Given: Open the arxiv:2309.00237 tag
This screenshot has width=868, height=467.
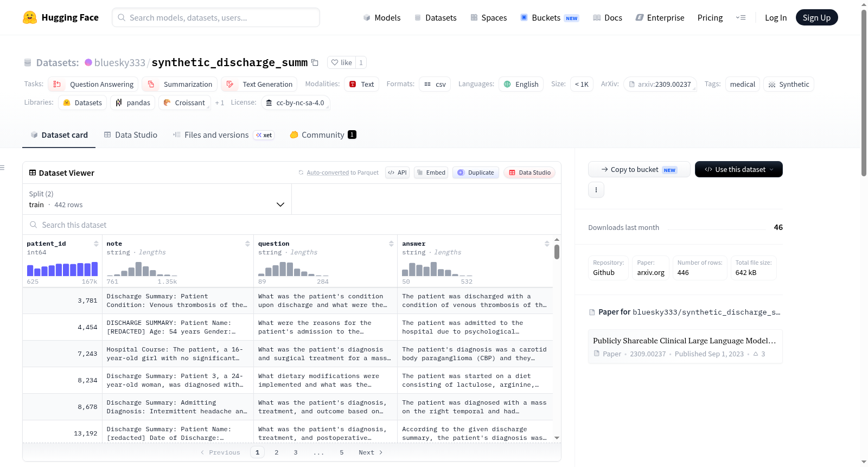Looking at the screenshot, I should [x=660, y=84].
